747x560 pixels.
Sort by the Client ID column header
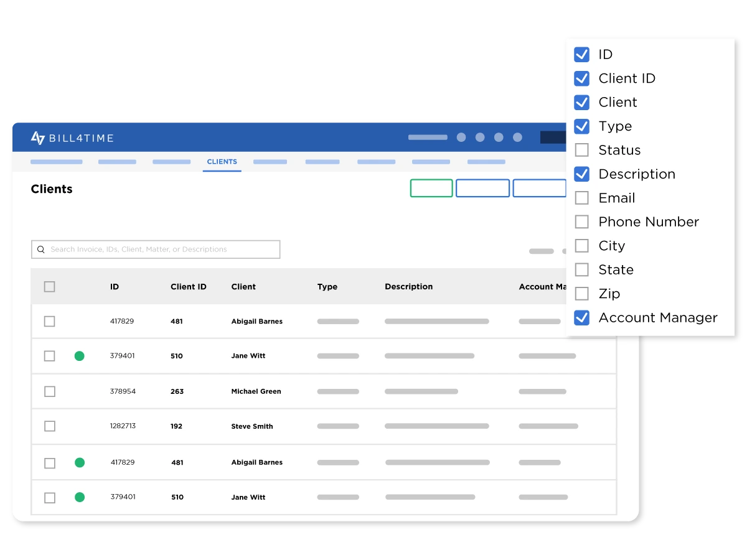(x=188, y=287)
